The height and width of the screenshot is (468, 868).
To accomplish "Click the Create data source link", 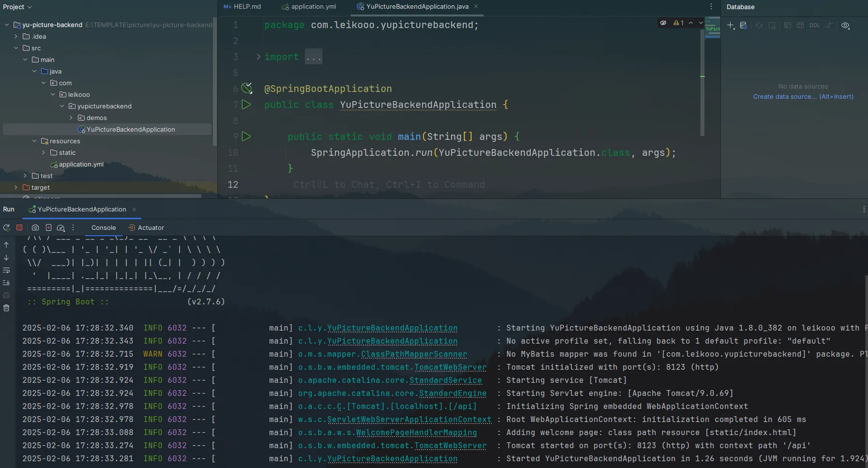I will pos(803,97).
